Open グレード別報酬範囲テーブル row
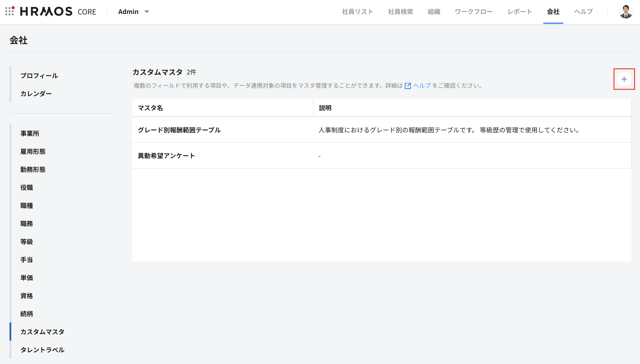The height and width of the screenshot is (364, 640). coord(179,130)
